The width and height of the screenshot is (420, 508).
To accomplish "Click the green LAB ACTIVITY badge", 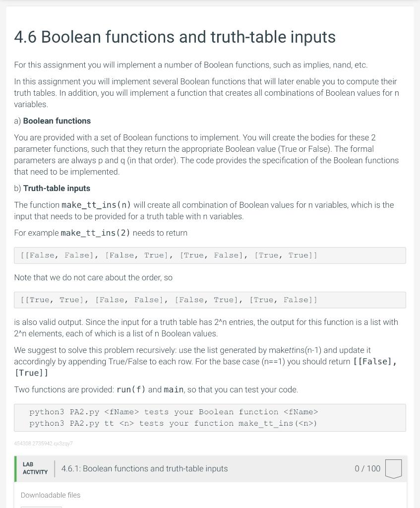I will 35,468.
